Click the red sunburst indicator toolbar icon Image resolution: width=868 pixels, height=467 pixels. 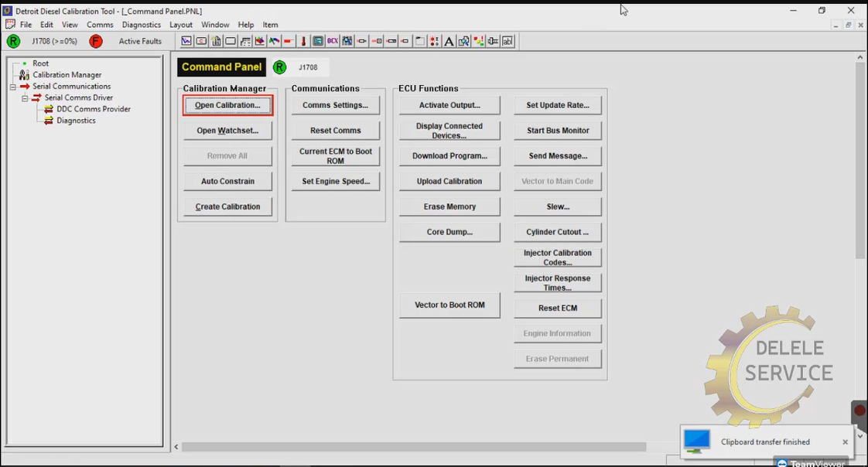pyautogui.click(x=435, y=41)
